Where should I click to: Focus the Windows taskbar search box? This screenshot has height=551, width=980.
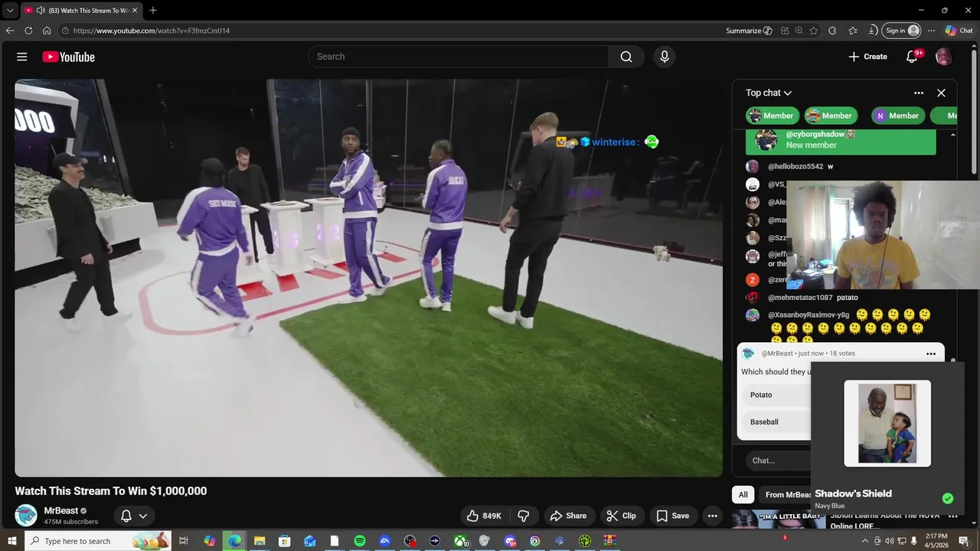tap(98, 541)
